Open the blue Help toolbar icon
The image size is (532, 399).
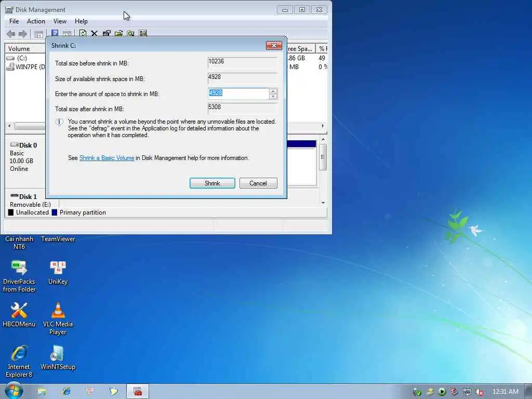(x=55, y=33)
